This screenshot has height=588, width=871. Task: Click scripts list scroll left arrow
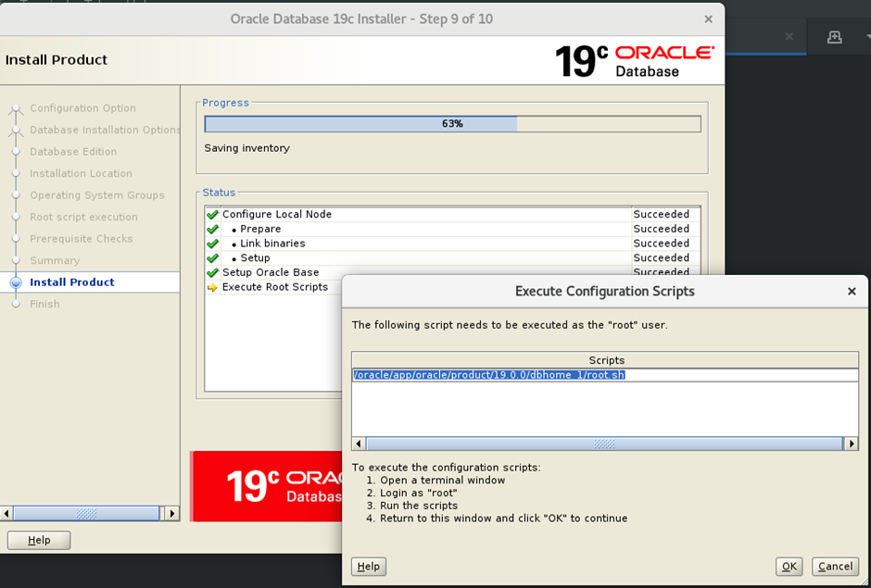coord(359,444)
